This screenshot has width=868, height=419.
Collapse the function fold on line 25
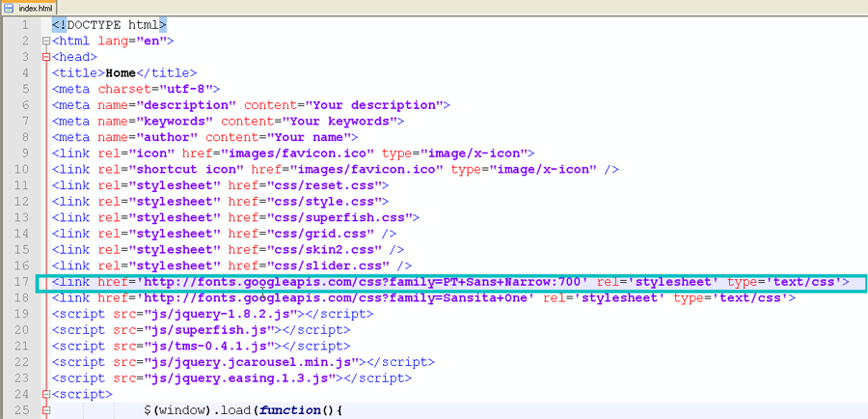[46, 410]
